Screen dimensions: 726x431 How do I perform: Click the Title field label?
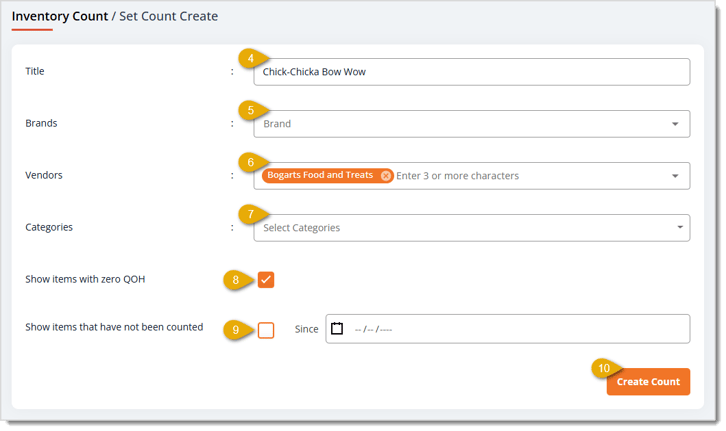pyautogui.click(x=35, y=71)
